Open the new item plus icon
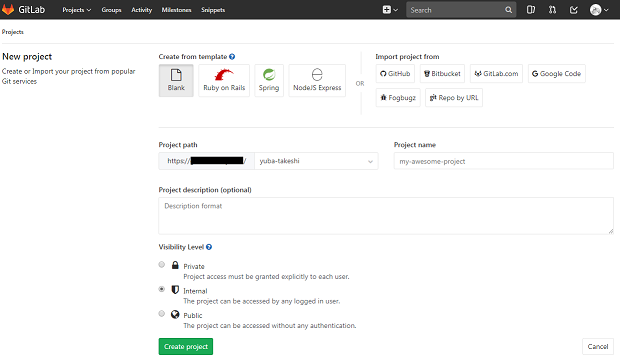620x360 pixels. pos(387,10)
